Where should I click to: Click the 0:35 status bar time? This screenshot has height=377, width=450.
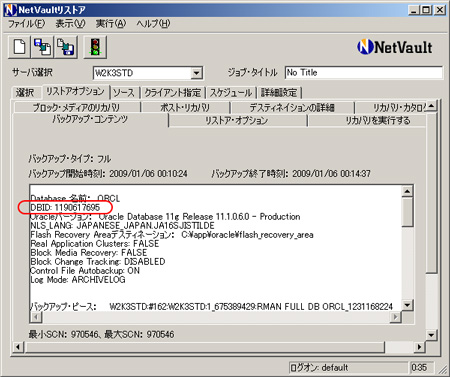pyautogui.click(x=422, y=368)
